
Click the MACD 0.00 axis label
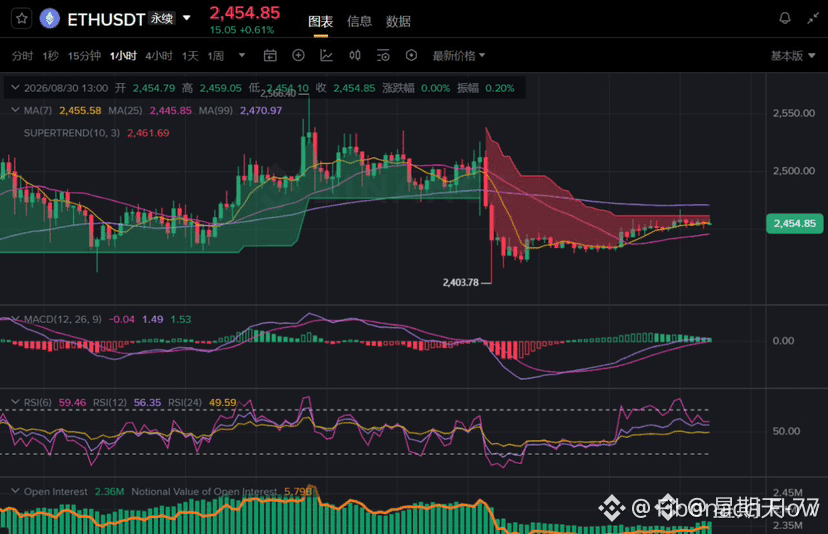click(x=783, y=341)
